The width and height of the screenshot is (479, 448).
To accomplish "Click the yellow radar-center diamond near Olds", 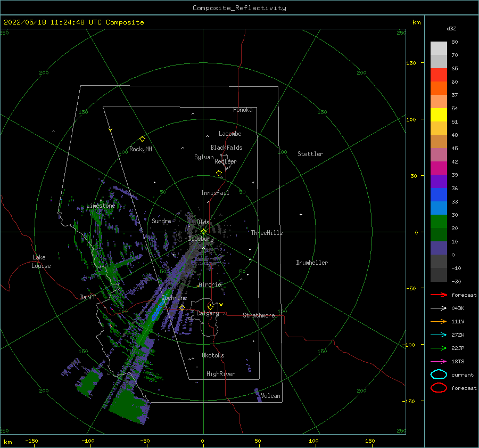I will tap(203, 232).
